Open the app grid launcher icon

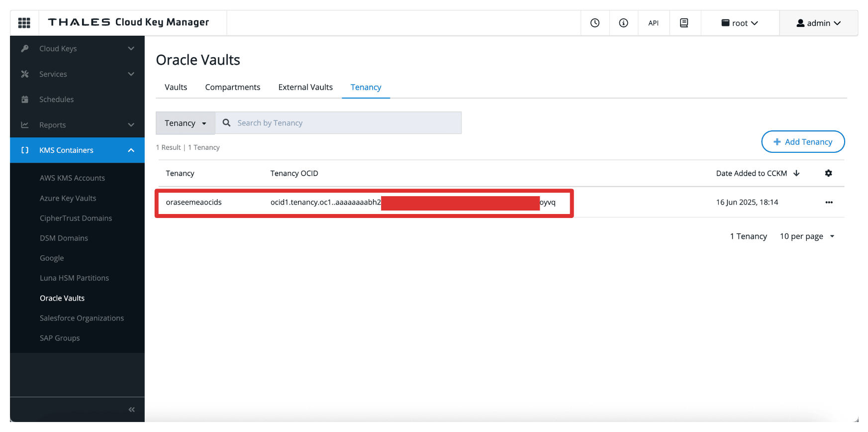point(24,23)
